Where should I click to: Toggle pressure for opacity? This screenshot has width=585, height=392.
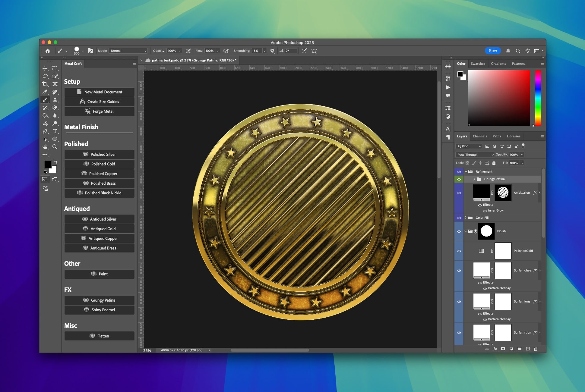188,51
